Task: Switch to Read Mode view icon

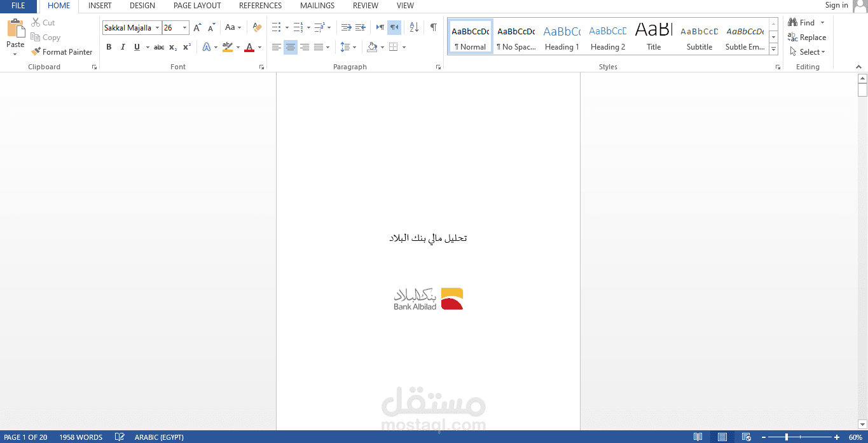Action: click(x=698, y=437)
